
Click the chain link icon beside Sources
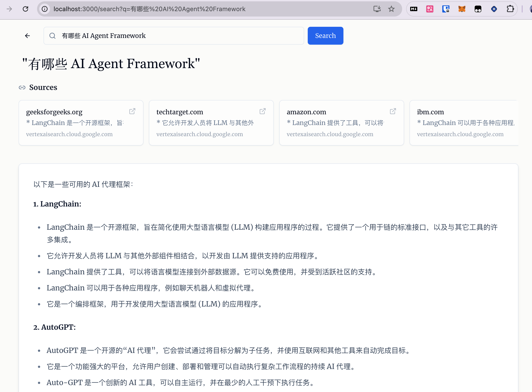tap(22, 88)
